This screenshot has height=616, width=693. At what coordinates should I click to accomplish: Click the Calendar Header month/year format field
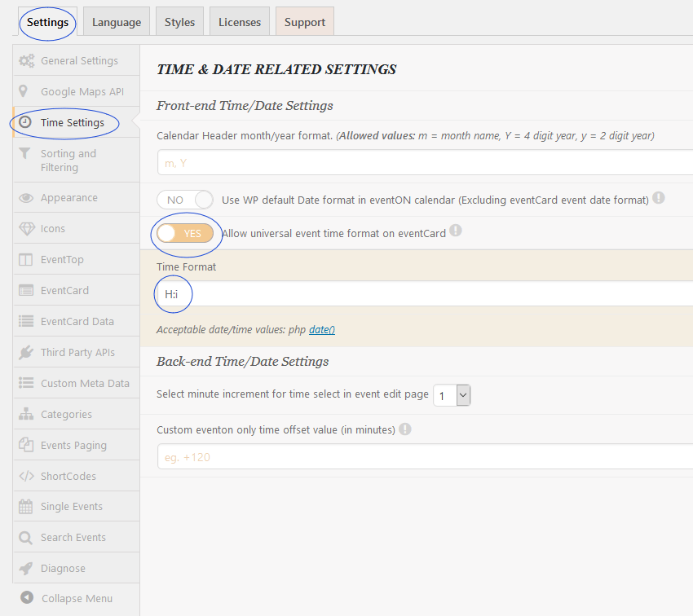(424, 164)
